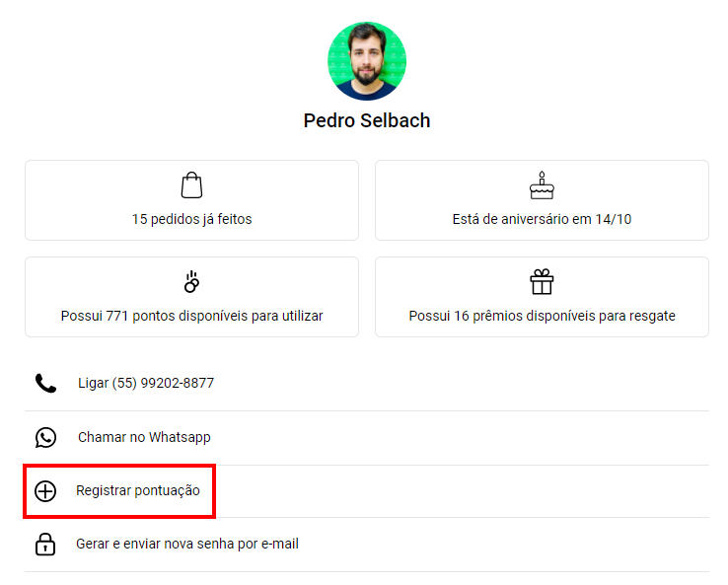Open the 15 pedidos já feitos card

tap(191, 200)
